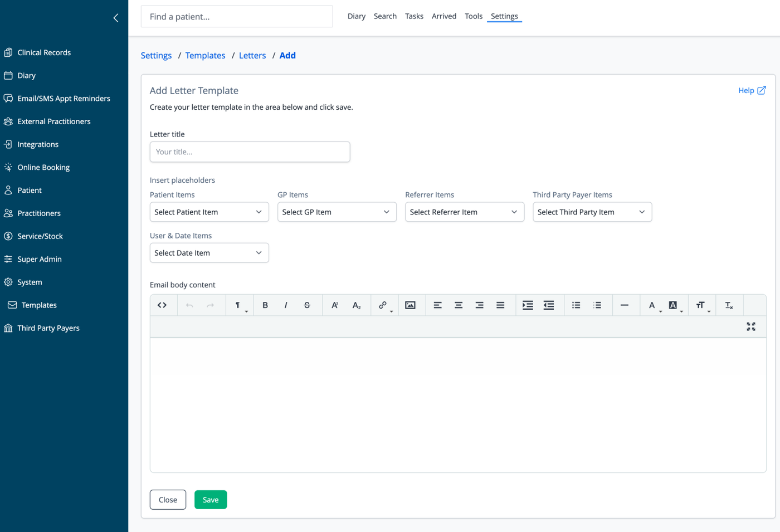Open the Select Third Party Item dropdown
Screen dimensions: 780x532
pos(592,212)
